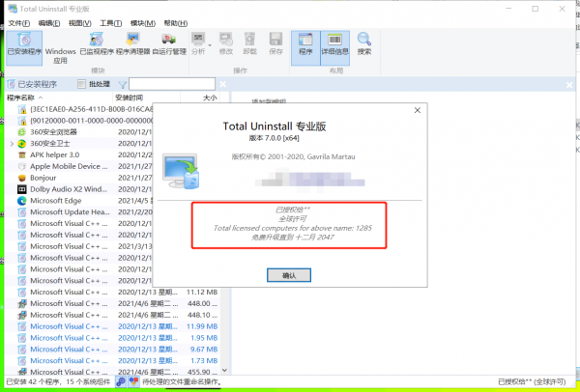The height and width of the screenshot is (392, 580).
Task: Click 确认 in the about dialog
Action: click(x=289, y=275)
